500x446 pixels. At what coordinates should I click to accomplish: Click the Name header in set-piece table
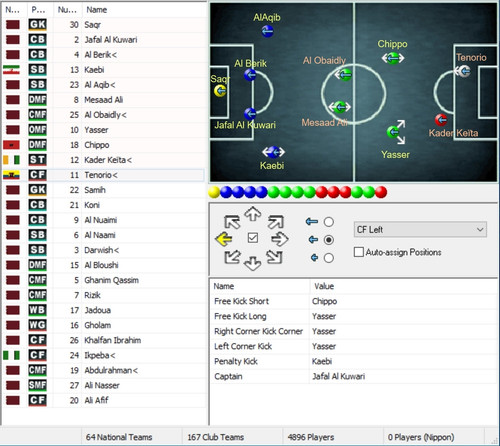(x=260, y=286)
